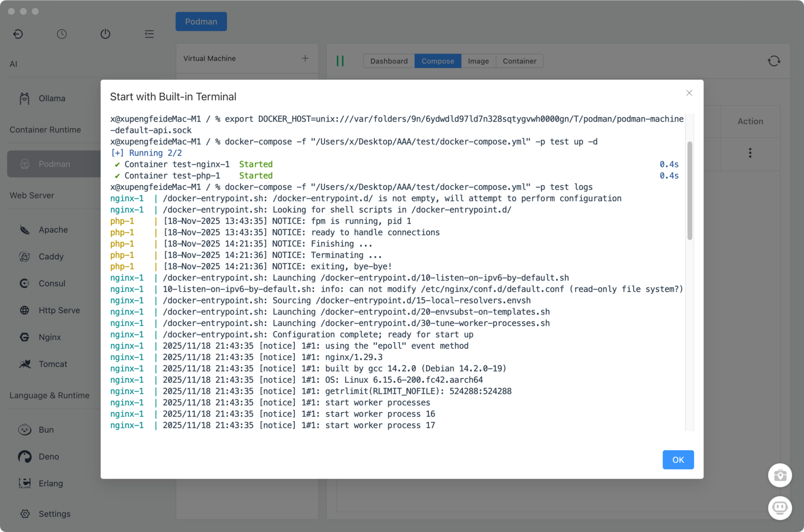Toggle the power icon in top toolbar
The image size is (804, 532).
click(105, 34)
